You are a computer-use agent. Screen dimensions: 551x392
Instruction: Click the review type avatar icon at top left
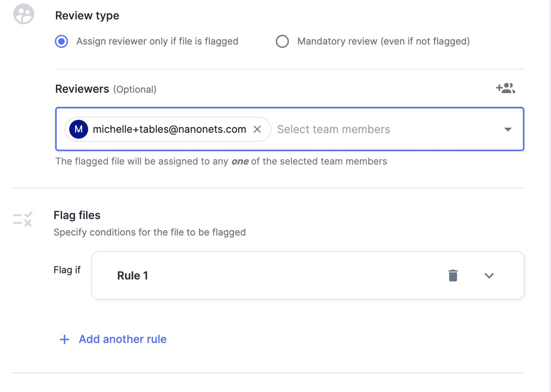point(23,14)
